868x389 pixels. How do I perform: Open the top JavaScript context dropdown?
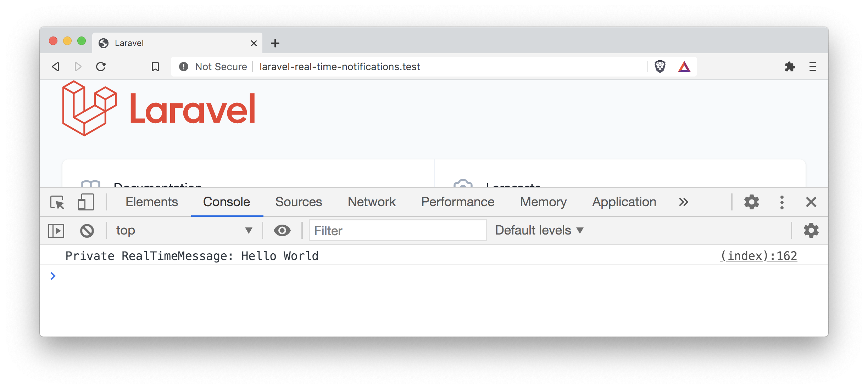click(184, 231)
